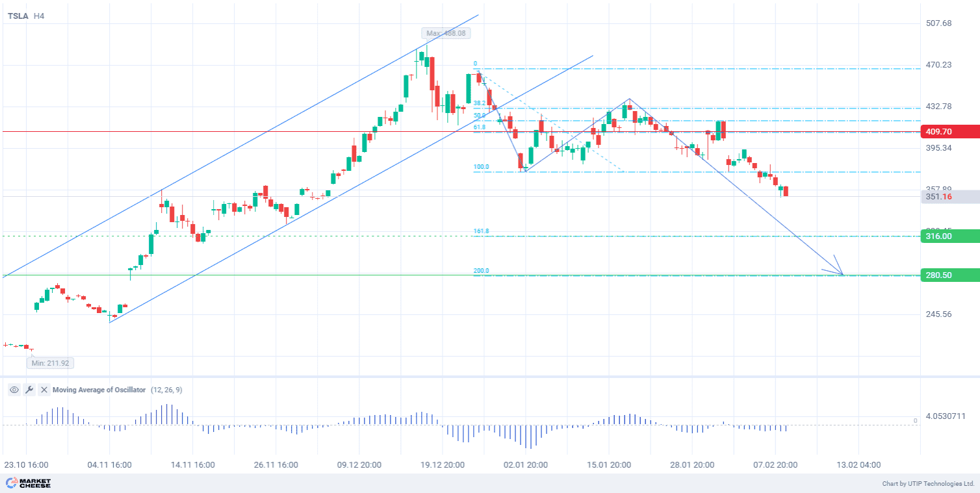Click the Moving Average of Oscillator title
980x493 pixels.
(99, 390)
